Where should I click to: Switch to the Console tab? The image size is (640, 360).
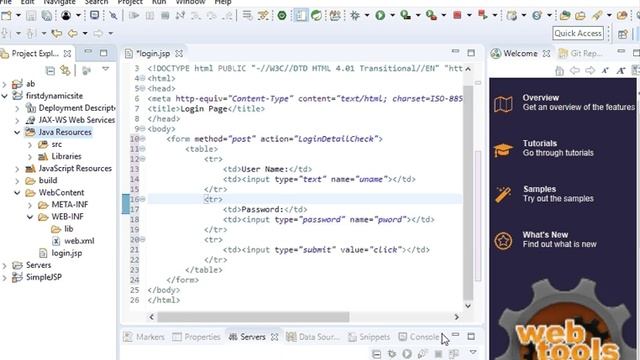tap(419, 337)
